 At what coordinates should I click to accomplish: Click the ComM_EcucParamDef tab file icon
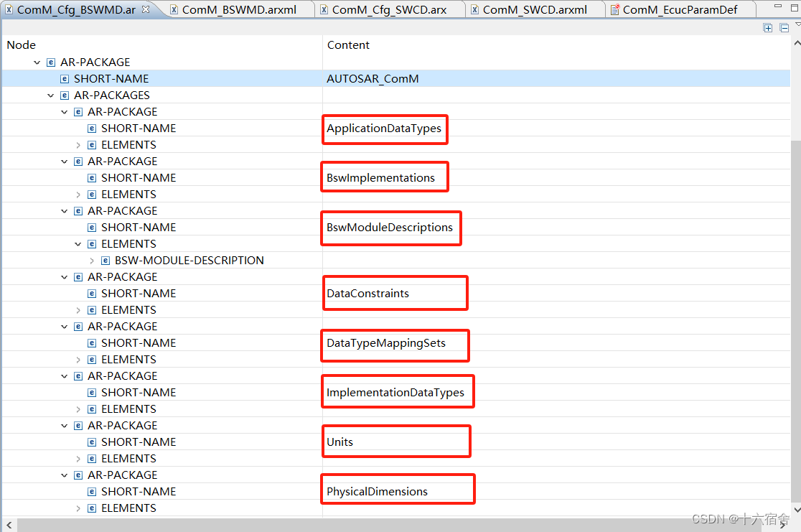point(615,10)
